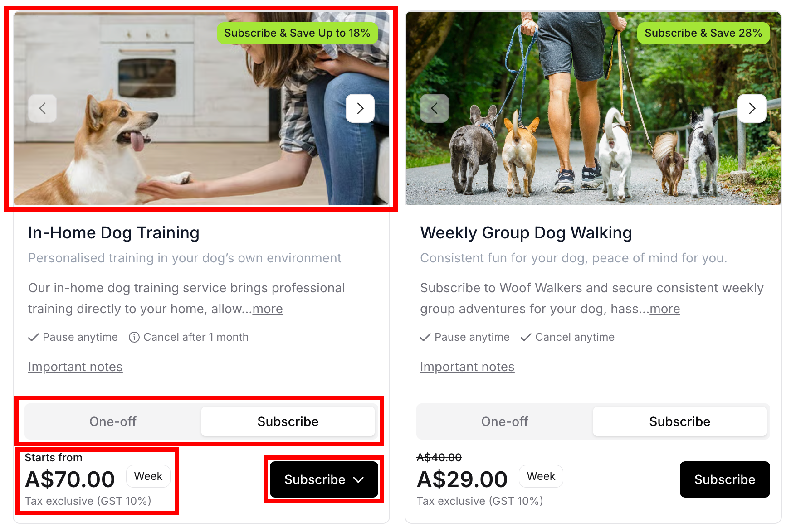The height and width of the screenshot is (532, 791).
Task: Expand Weekly Group Dog Walking description via more
Action: click(x=665, y=309)
